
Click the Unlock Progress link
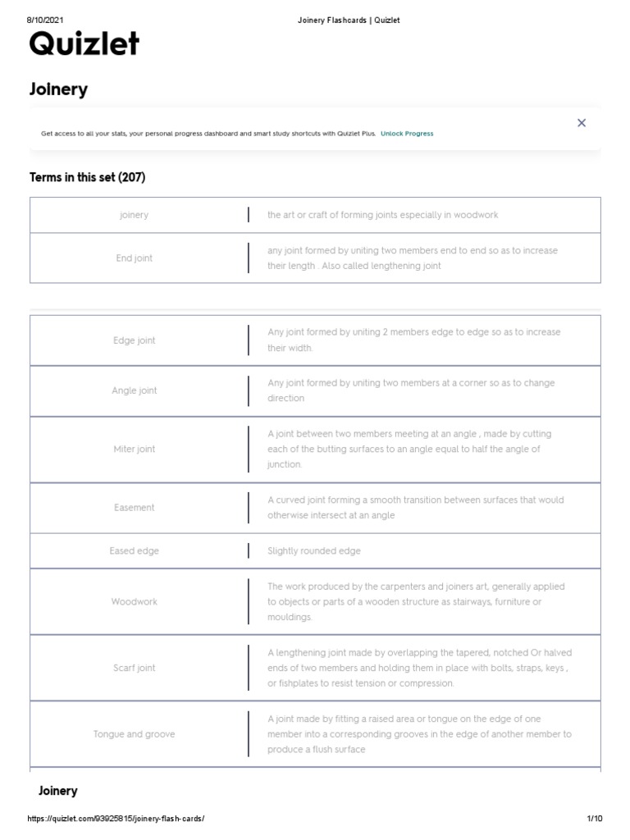[407, 133]
